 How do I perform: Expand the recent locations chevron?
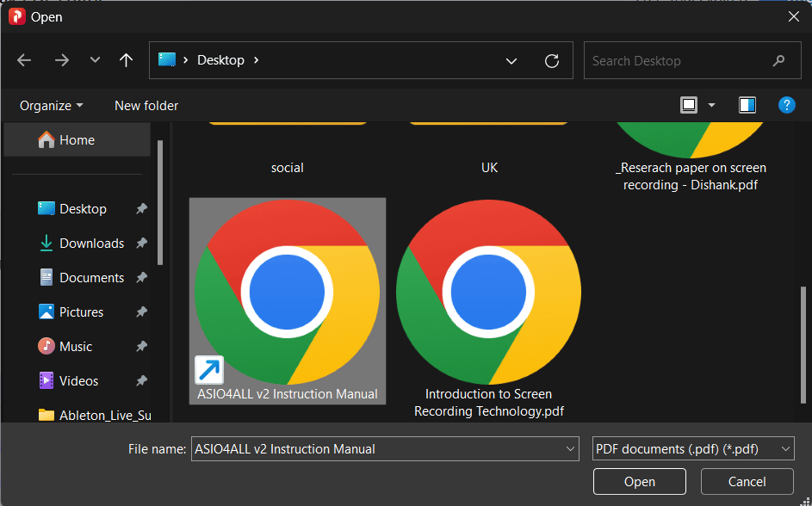pyautogui.click(x=95, y=60)
